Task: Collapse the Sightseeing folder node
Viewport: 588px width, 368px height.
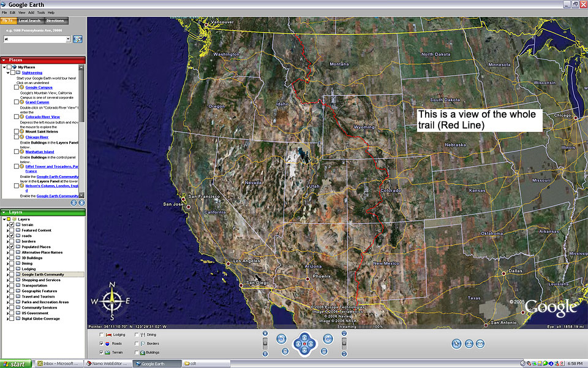Action: [x=8, y=72]
